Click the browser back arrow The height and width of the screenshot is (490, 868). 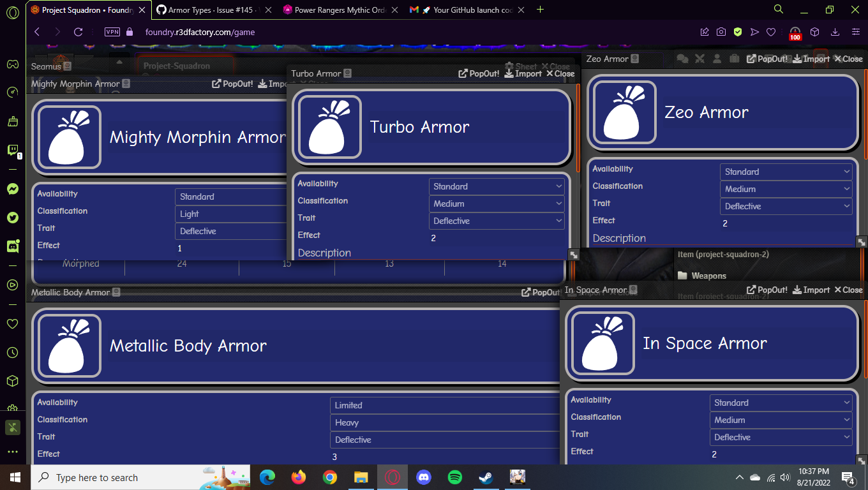coord(36,32)
